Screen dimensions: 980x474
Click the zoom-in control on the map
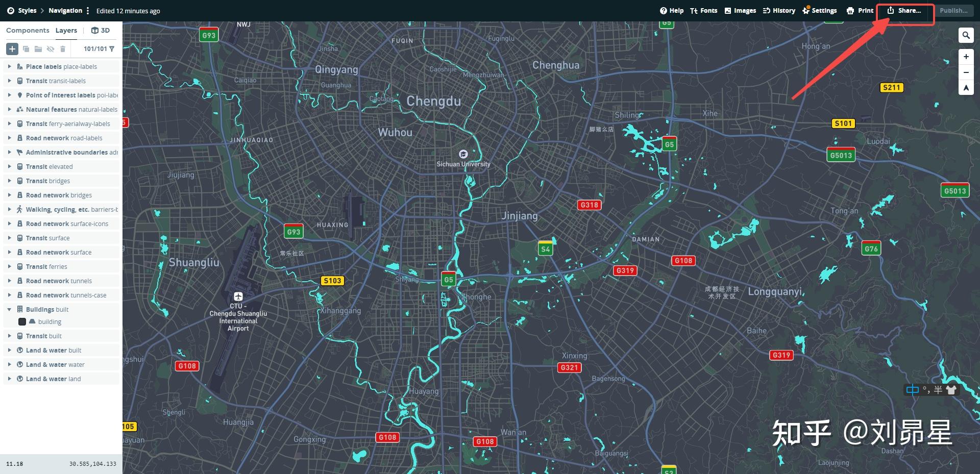[x=966, y=57]
